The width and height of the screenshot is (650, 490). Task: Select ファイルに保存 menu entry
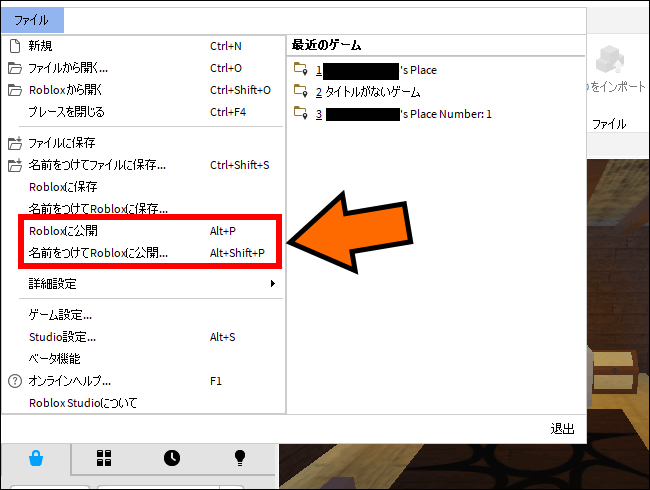(143, 143)
